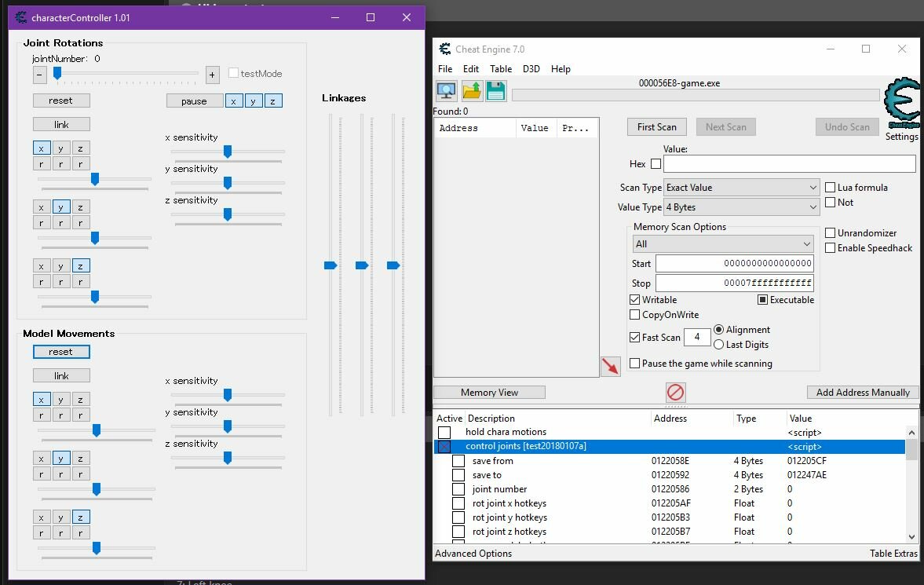
Task: Enable CopyOnWrite checkbox
Action: click(634, 315)
